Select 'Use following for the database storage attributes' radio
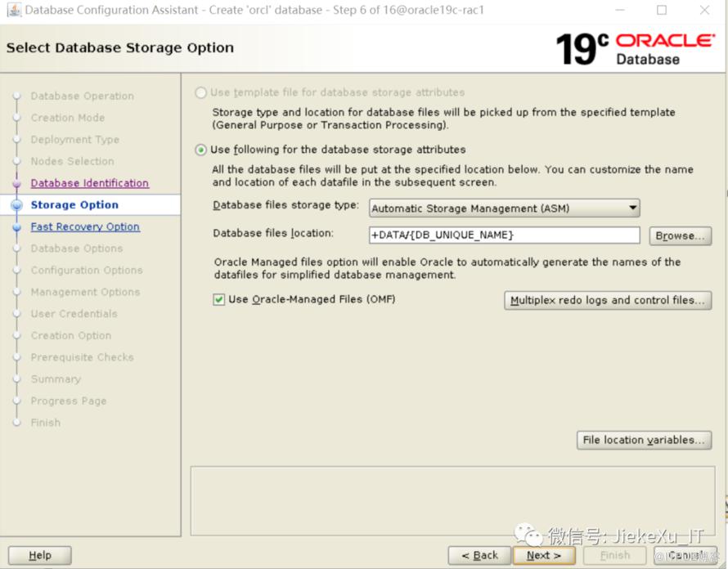The width and height of the screenshot is (728, 569). click(200, 150)
